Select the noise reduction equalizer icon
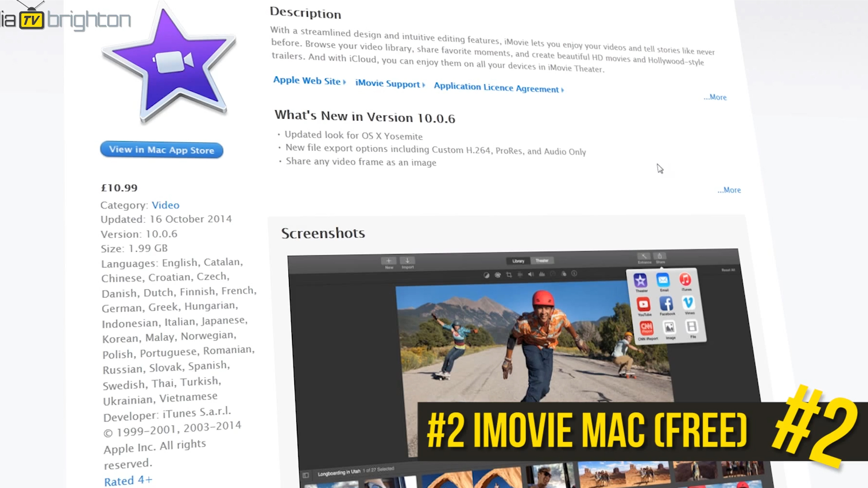This screenshot has width=868, height=488. tap(542, 274)
